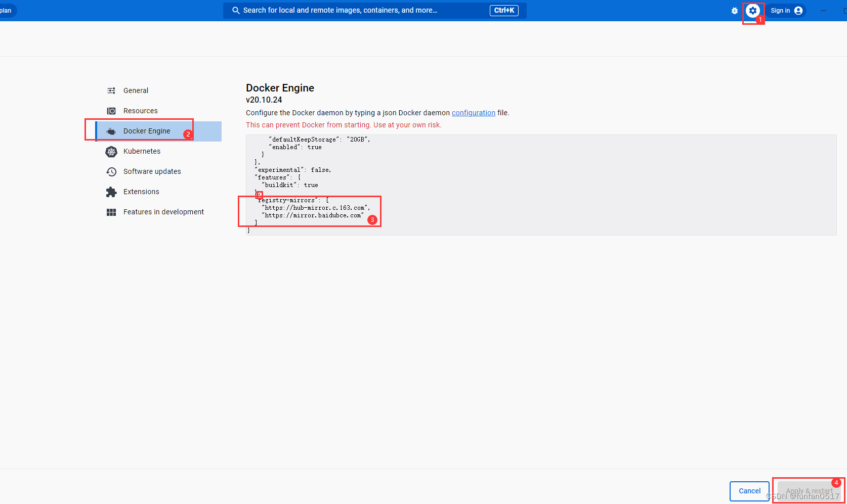Click the Sign in button
Screen dimensions: 847x504
click(786, 11)
